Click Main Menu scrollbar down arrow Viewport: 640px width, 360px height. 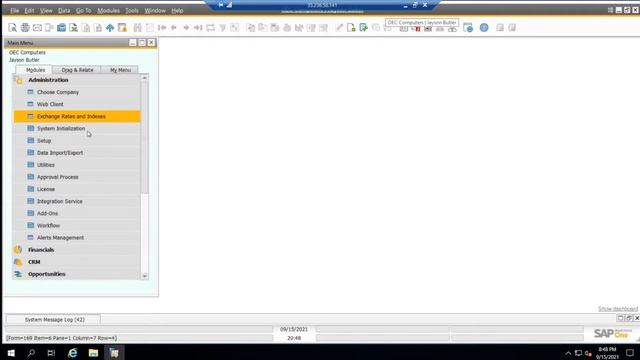click(144, 276)
